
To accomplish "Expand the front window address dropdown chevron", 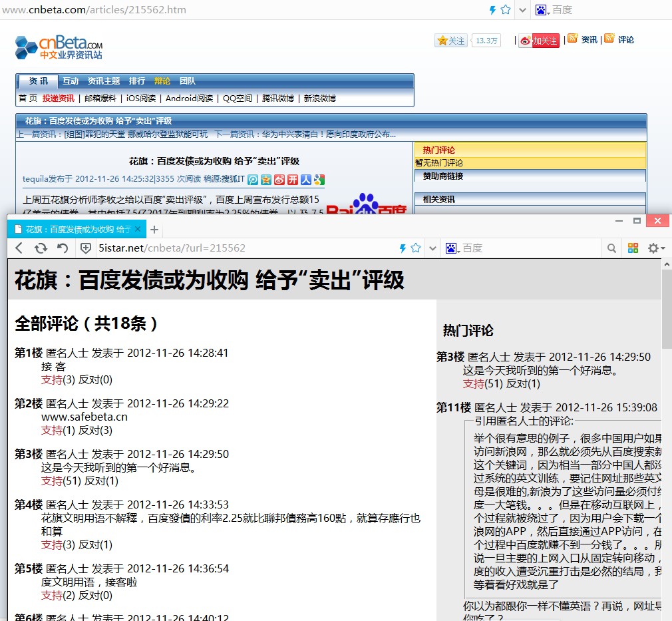I will [433, 248].
